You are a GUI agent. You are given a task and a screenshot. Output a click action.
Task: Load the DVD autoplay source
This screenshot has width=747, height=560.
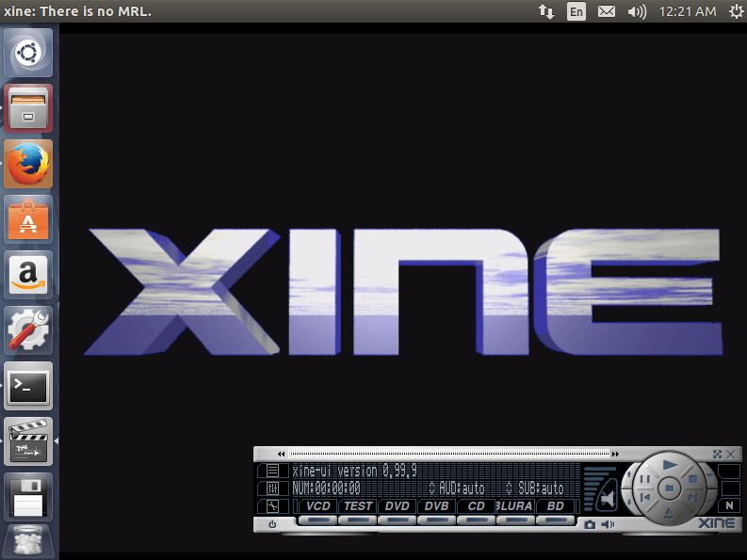[x=398, y=505]
